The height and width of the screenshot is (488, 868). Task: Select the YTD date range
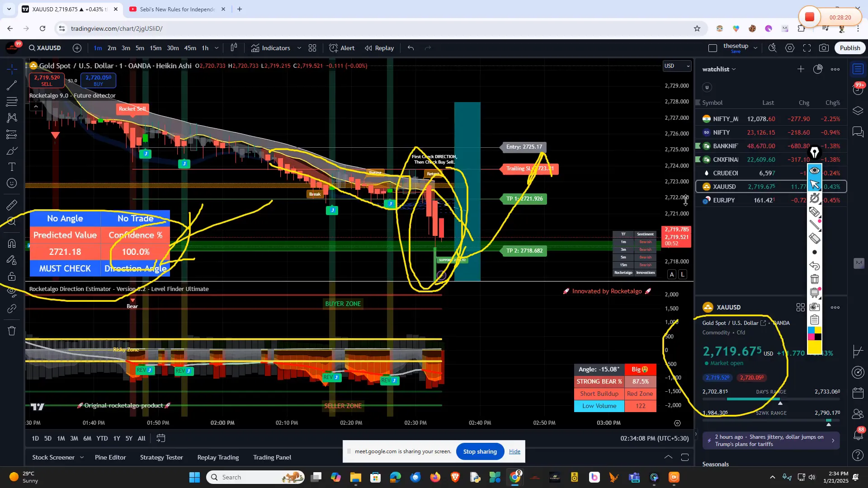coord(102,438)
